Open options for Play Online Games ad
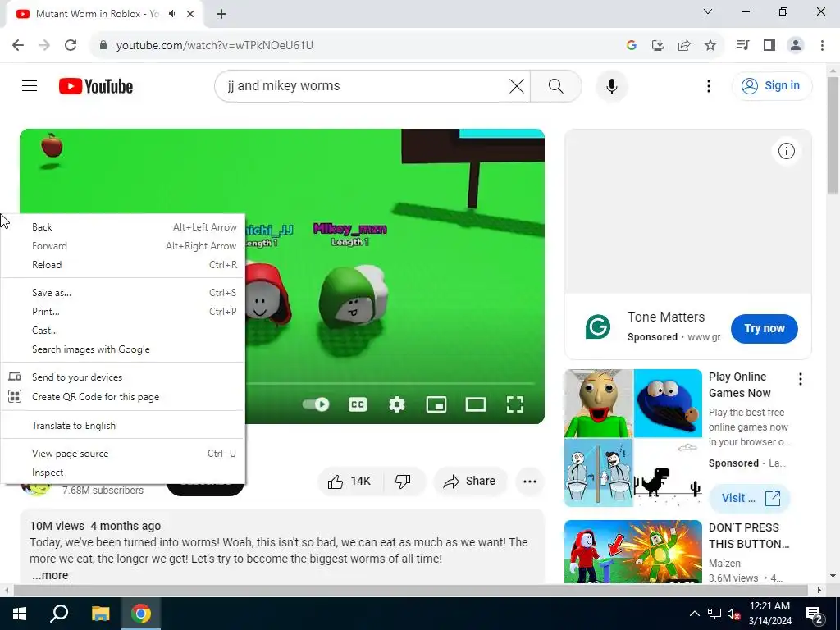 coord(801,379)
